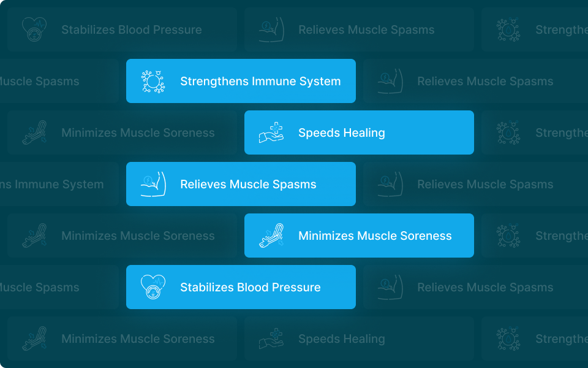The image size is (588, 368).
Task: Choose the highlighted Relieves Muscle Spasms label
Action: pyautogui.click(x=248, y=184)
